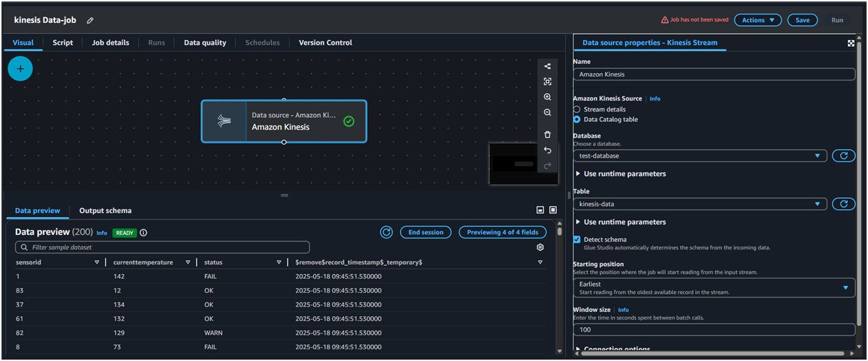Select the Amazon Kinesis data source node

(x=284, y=121)
